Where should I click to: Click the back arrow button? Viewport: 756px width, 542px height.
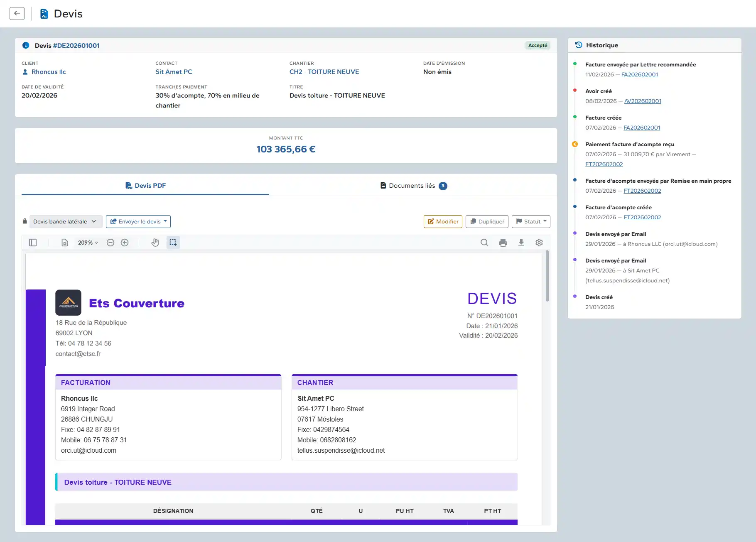[x=17, y=13]
